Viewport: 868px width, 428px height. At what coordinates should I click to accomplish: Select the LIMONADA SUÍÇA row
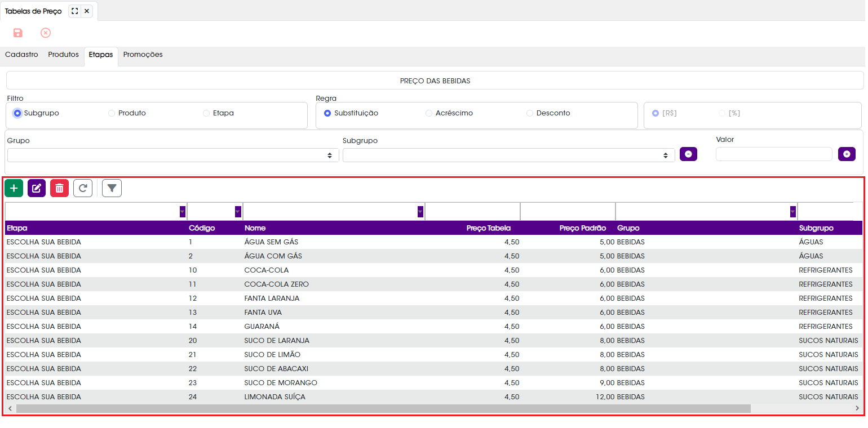point(433,397)
